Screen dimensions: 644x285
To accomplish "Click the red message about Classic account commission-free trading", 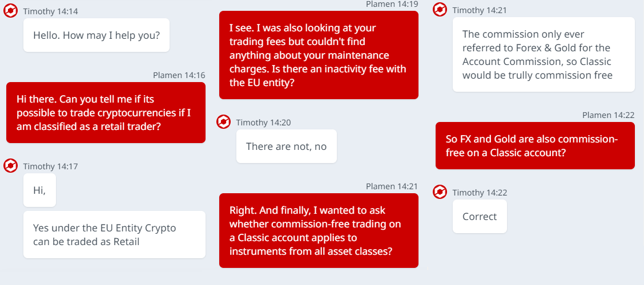I will (x=319, y=230).
